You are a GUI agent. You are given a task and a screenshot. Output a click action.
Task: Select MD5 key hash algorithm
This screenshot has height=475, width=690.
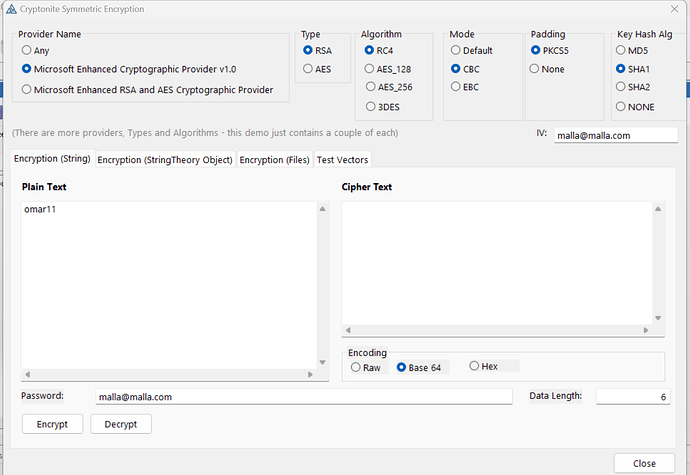click(622, 49)
